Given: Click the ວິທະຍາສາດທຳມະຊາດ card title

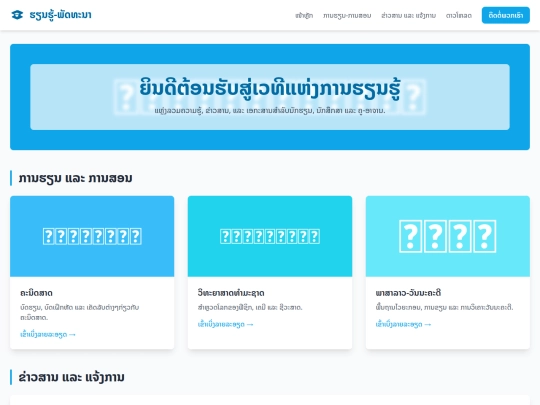Looking at the screenshot, I should point(231,293).
